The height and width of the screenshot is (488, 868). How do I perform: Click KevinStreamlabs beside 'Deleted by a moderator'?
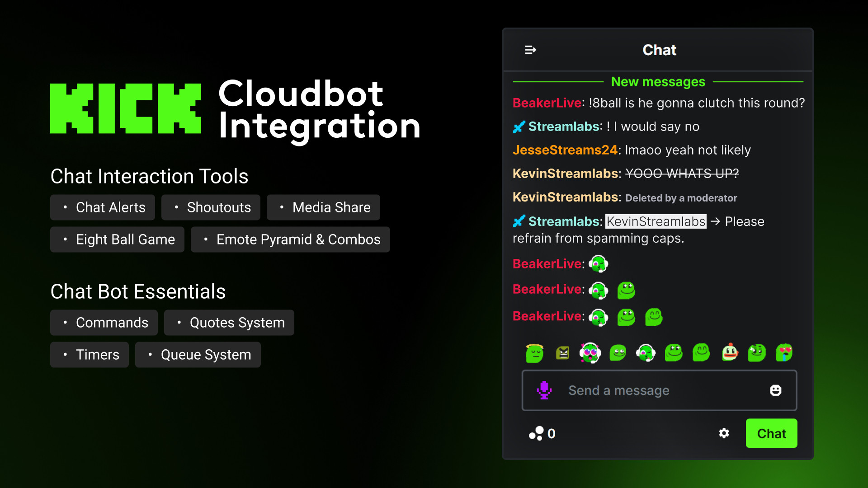click(x=566, y=197)
